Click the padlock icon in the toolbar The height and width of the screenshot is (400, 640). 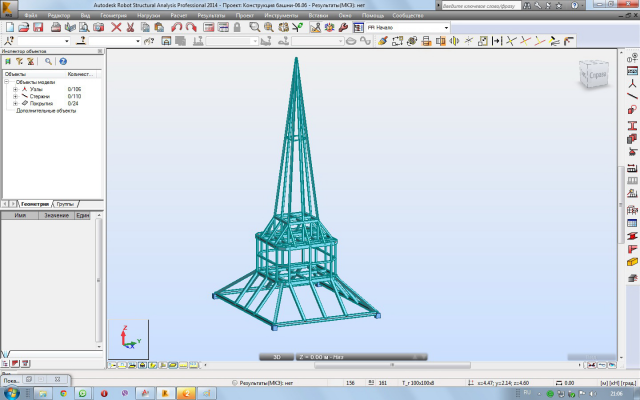click(x=237, y=28)
